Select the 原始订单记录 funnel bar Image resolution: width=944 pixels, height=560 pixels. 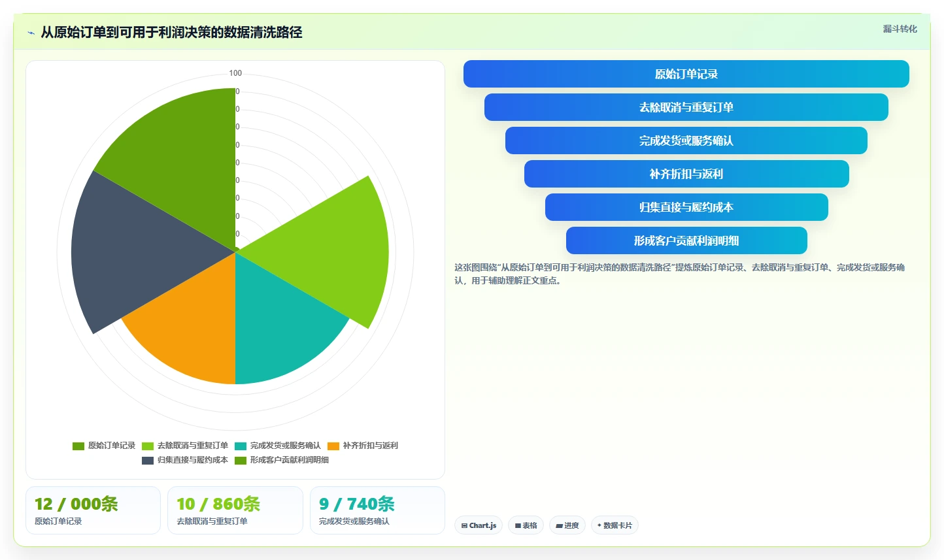coord(686,74)
